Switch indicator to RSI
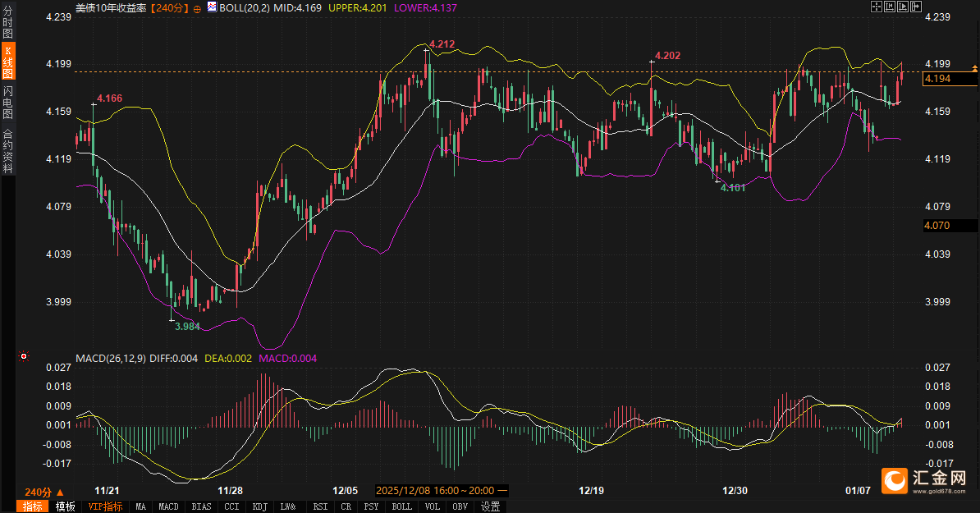Image resolution: width=980 pixels, height=513 pixels. pyautogui.click(x=320, y=506)
